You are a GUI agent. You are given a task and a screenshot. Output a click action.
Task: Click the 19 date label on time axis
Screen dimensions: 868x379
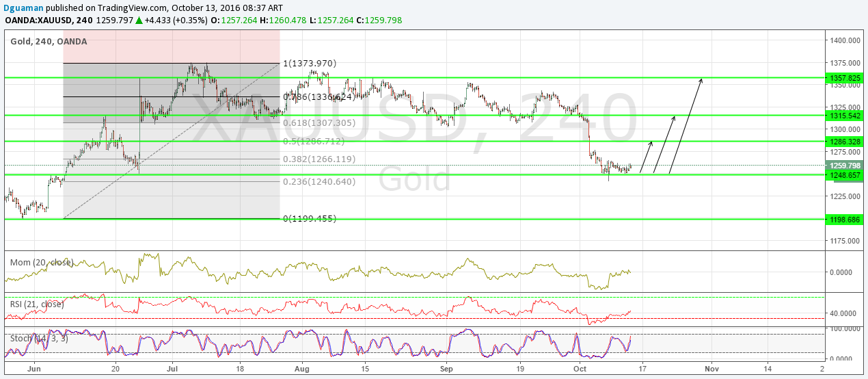click(x=519, y=368)
